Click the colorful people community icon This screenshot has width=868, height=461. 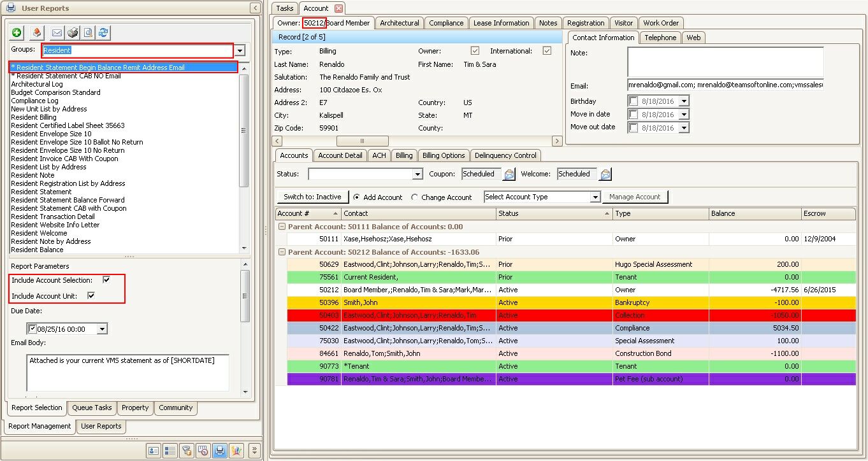coord(236,451)
